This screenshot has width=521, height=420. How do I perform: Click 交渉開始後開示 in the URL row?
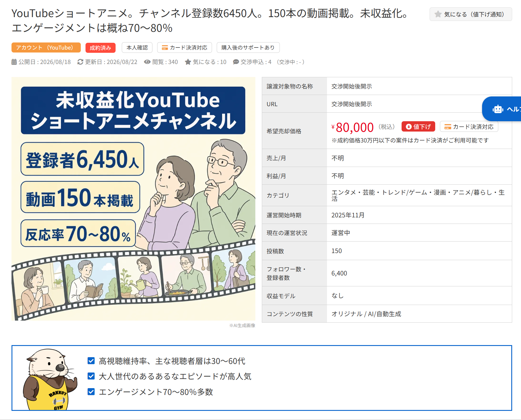[351, 104]
